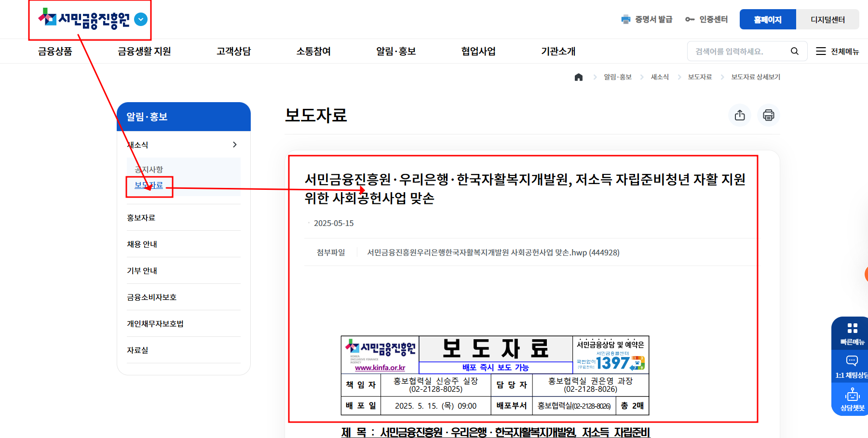Click the home breadcrumb icon
The image size is (868, 438).
tap(579, 77)
